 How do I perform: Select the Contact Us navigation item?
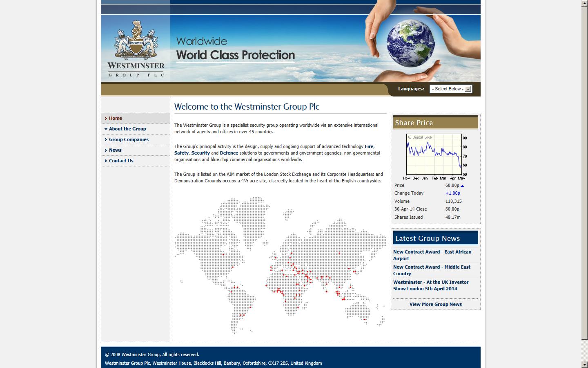pyautogui.click(x=121, y=161)
